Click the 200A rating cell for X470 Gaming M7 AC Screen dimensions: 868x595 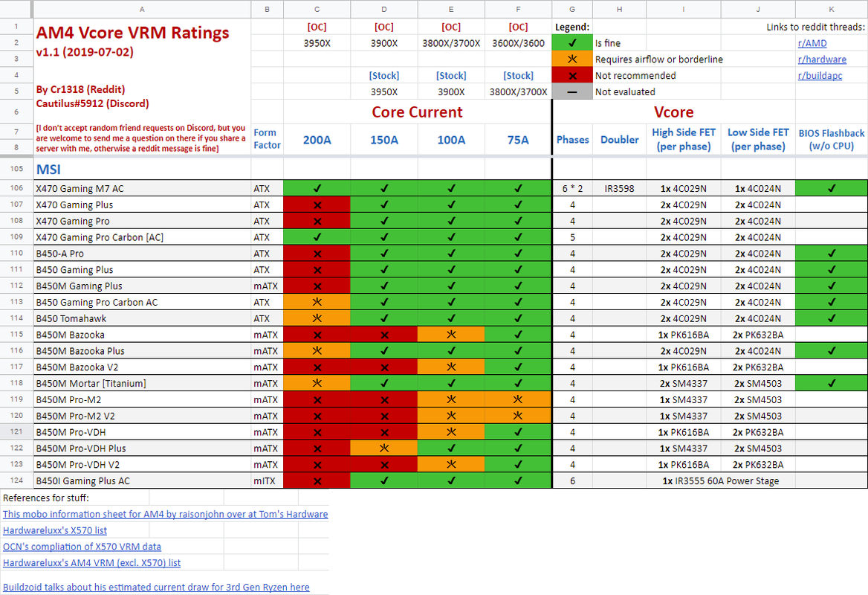tap(317, 188)
